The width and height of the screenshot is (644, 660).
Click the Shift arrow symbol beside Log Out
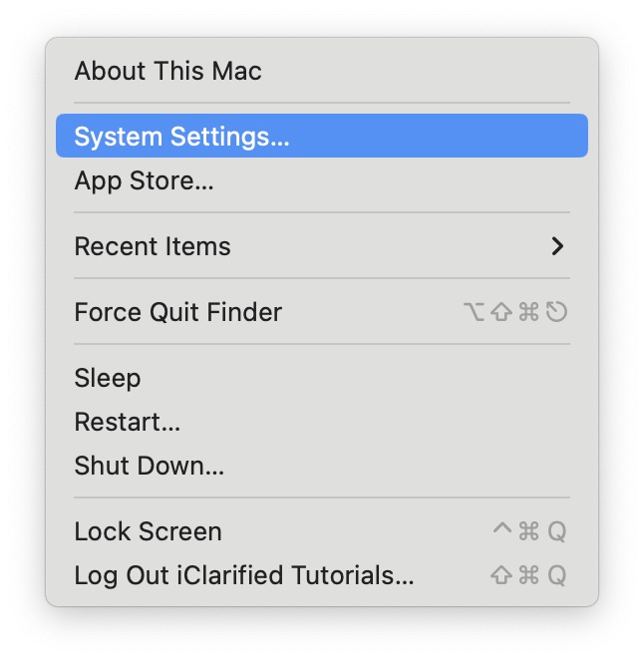pyautogui.click(x=502, y=575)
